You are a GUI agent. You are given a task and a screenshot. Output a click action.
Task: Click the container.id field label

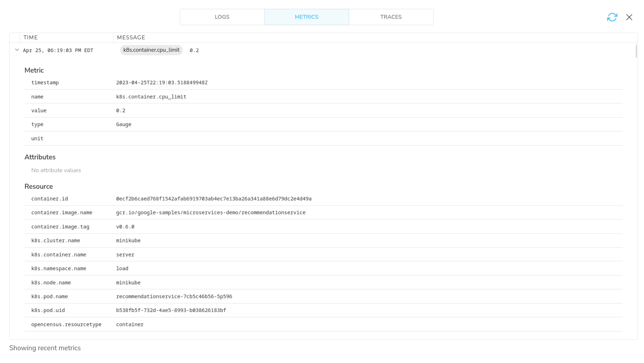(50, 199)
